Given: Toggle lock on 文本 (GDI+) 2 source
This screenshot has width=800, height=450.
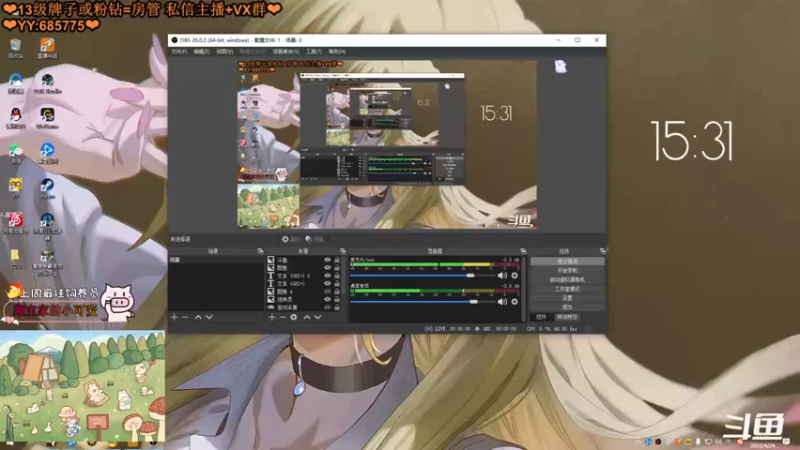Looking at the screenshot, I should coord(337,276).
